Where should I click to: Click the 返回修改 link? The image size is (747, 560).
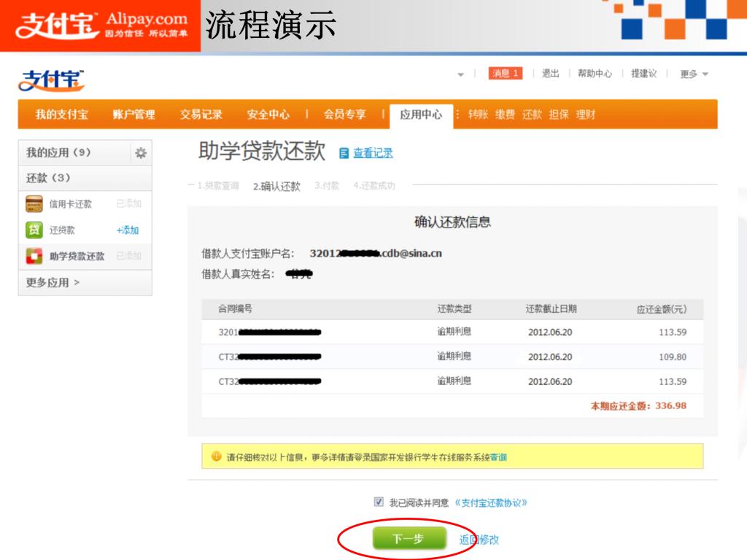coord(479,540)
